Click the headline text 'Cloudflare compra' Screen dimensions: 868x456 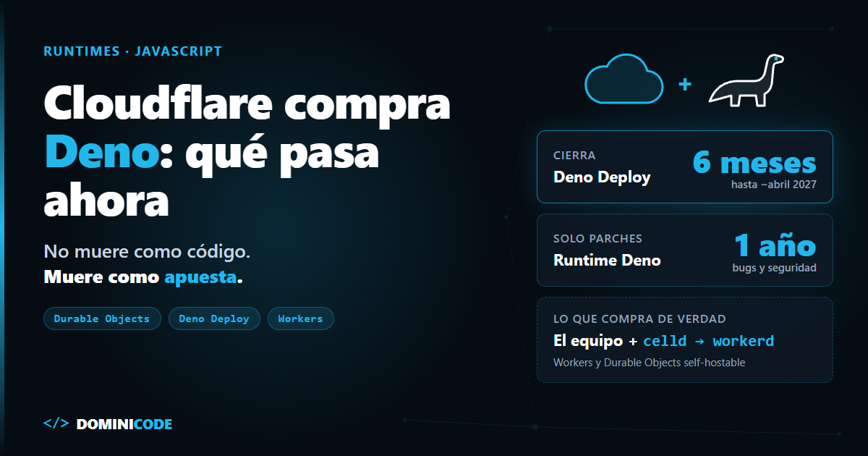(x=247, y=104)
